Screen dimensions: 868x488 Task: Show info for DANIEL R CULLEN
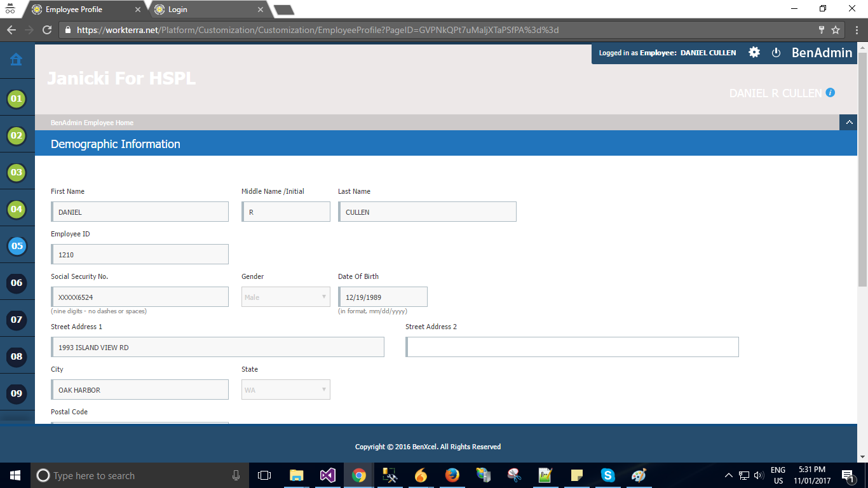pos(830,93)
